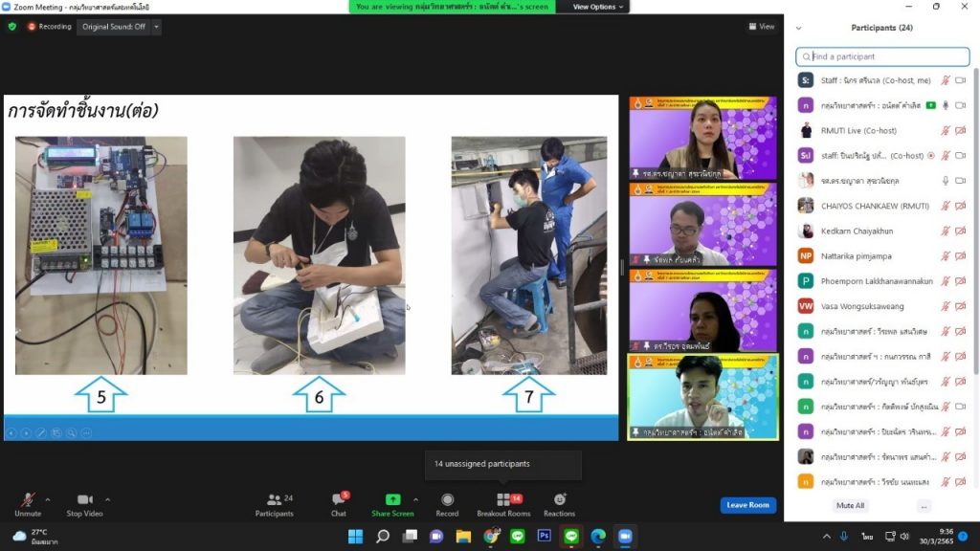Open the three-dot menu beside Mute All
The image size is (980, 551).
[x=924, y=505]
